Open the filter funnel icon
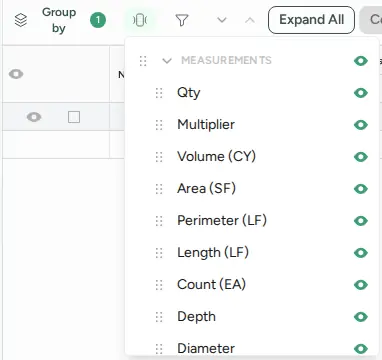 tap(182, 20)
